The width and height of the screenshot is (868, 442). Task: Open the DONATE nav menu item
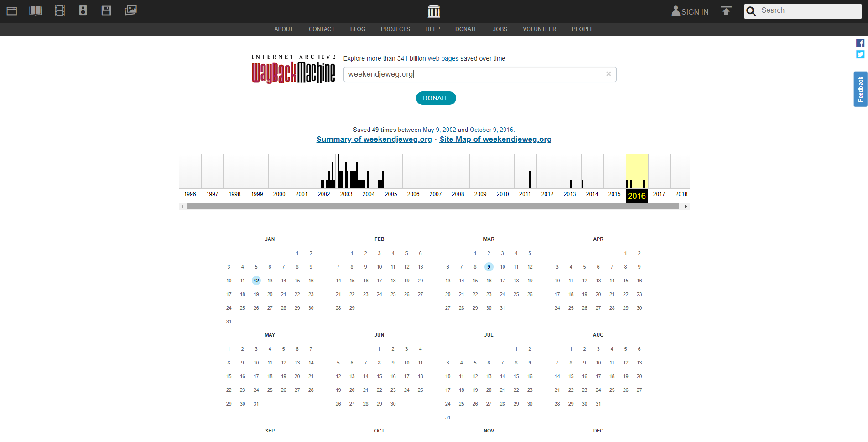coord(466,29)
